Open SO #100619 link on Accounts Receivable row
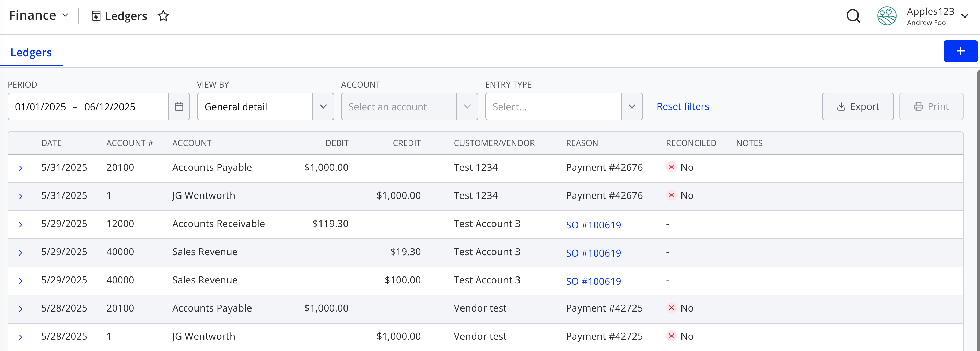Screen dimensions: 980x351 click(593, 225)
